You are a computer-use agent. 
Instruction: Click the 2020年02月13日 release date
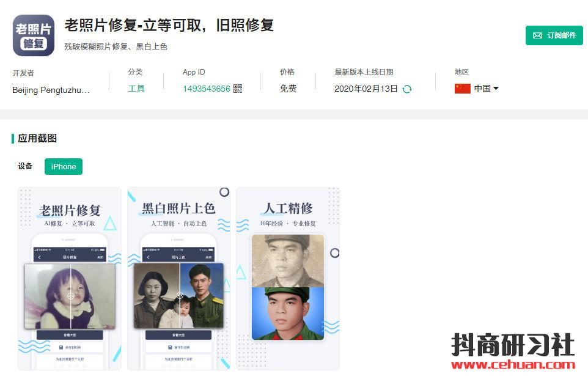[x=366, y=89]
